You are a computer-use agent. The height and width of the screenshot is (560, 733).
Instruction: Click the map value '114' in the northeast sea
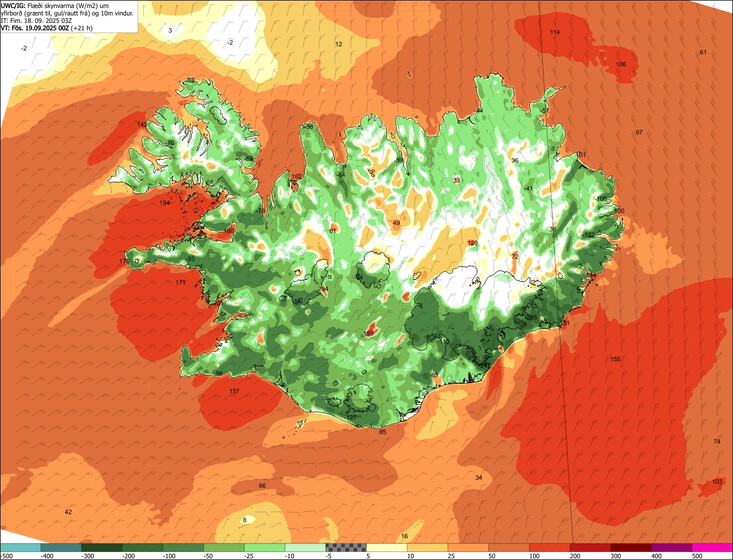(555, 32)
